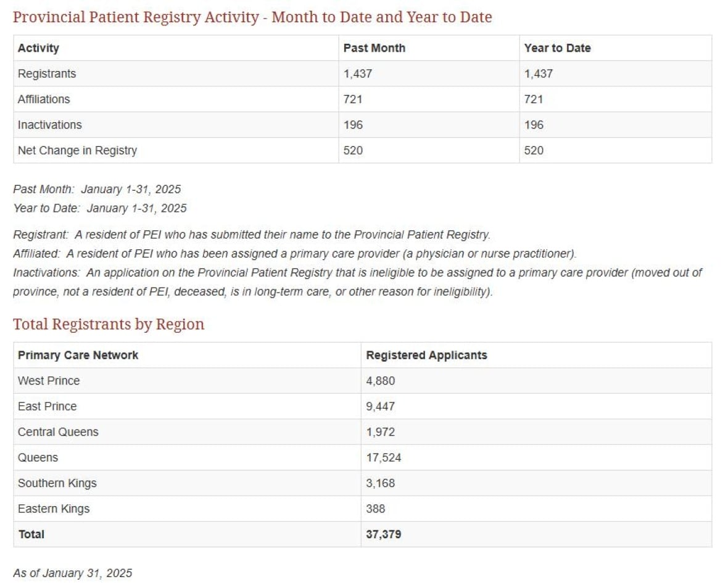This screenshot has width=728, height=587.
Task: Click the Provincial Patient Registry Activity heading
Action: point(252,17)
